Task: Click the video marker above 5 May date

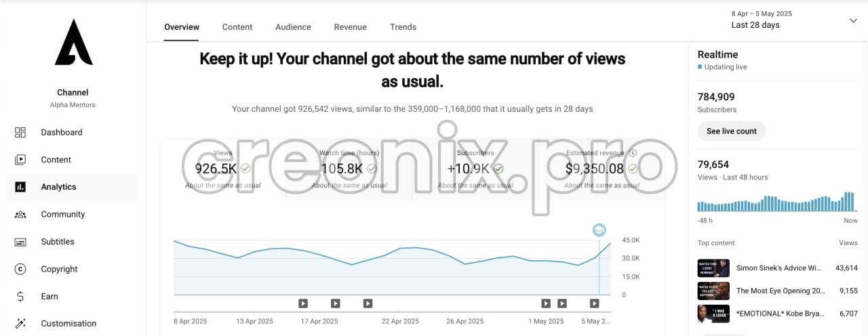Action: 594,303
